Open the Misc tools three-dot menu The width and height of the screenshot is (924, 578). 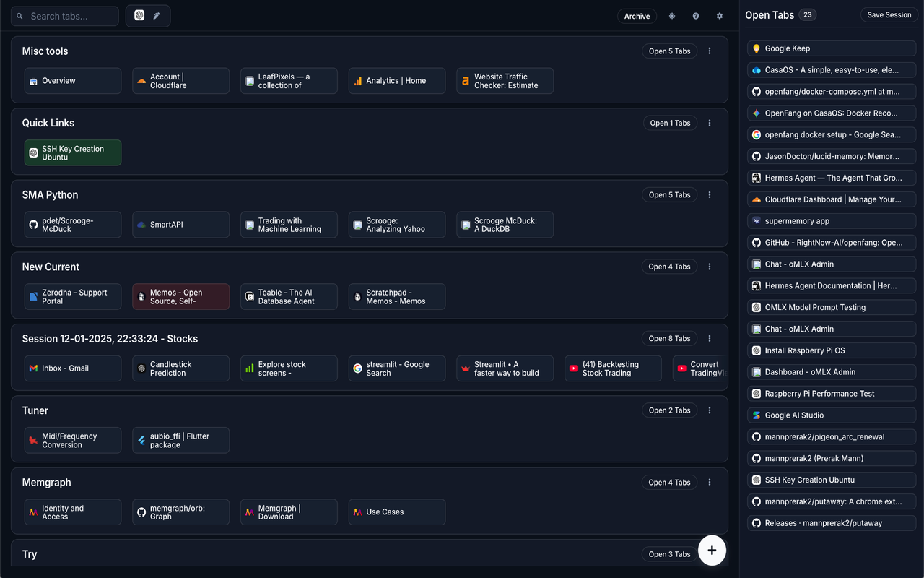(x=710, y=51)
